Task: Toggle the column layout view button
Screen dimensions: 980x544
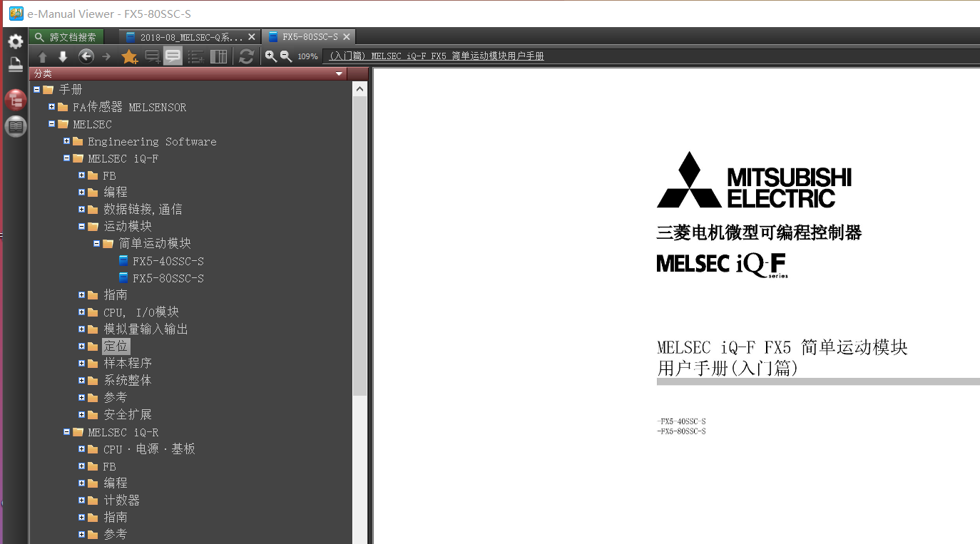Action: click(219, 56)
